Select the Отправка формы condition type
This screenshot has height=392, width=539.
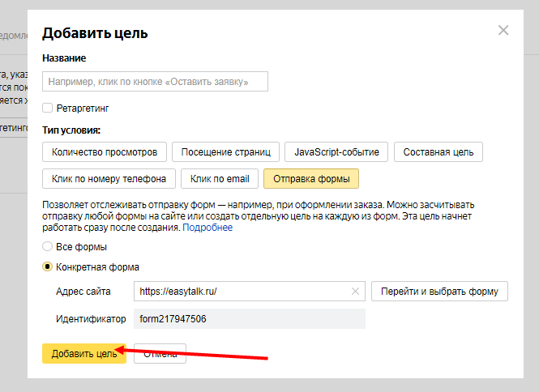tap(311, 178)
